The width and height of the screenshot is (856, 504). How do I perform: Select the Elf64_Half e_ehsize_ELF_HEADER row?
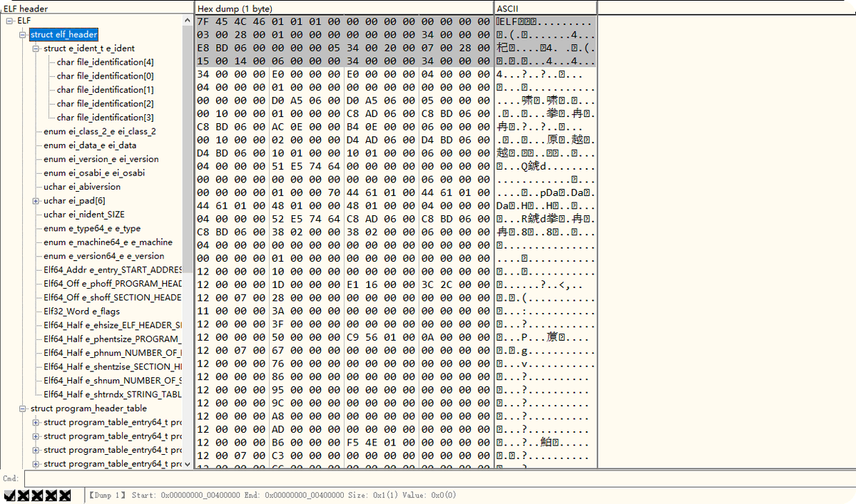tap(113, 325)
